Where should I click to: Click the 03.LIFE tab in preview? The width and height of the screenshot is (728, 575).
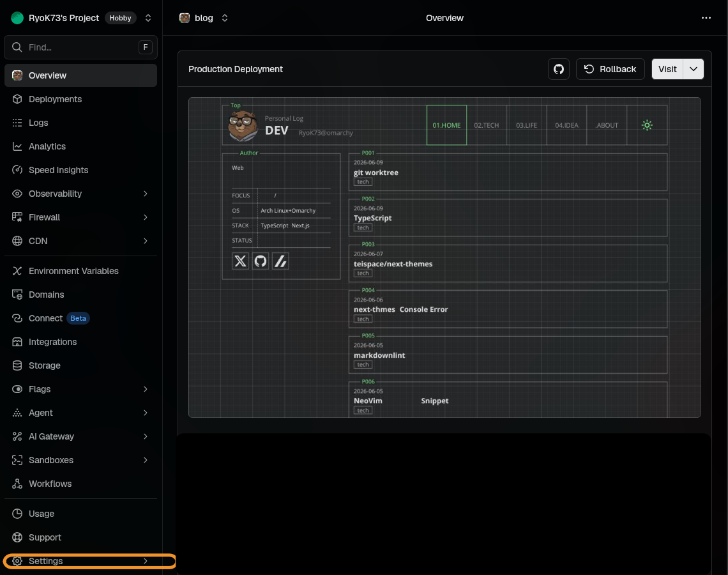tap(526, 125)
